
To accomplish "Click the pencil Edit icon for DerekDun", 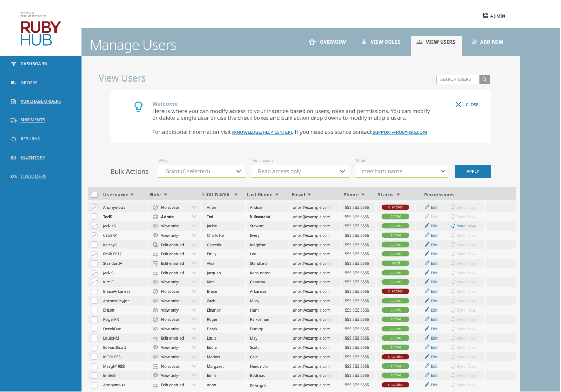I will [x=427, y=329].
